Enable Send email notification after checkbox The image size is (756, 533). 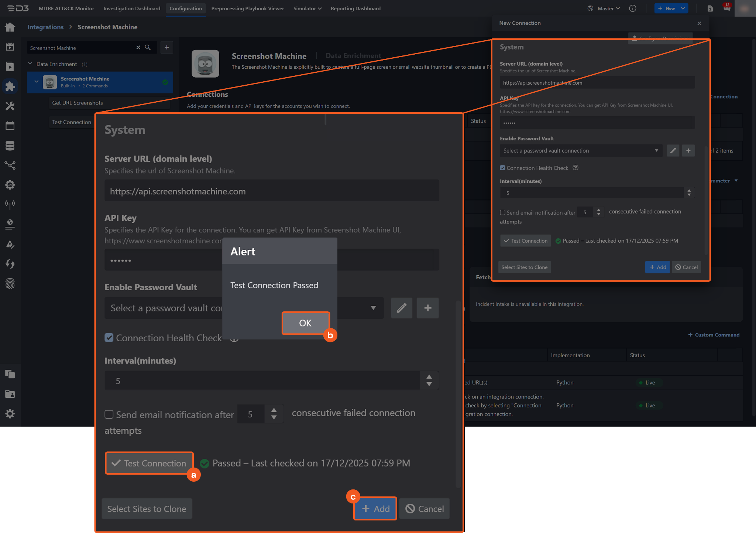[x=109, y=414]
